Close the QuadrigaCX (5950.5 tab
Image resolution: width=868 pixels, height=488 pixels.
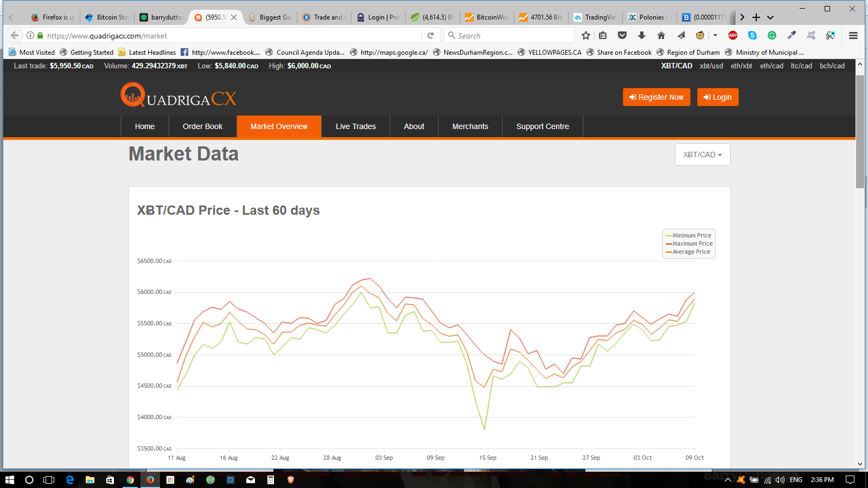click(234, 17)
